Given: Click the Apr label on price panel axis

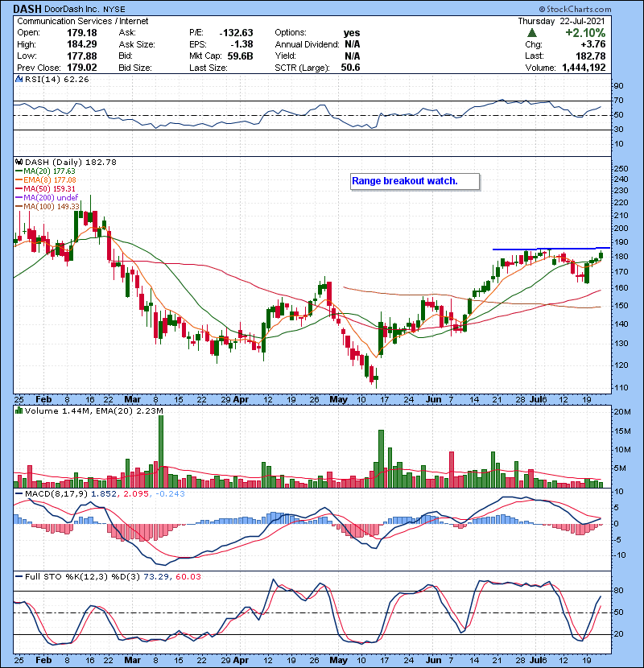Looking at the screenshot, I should point(241,400).
